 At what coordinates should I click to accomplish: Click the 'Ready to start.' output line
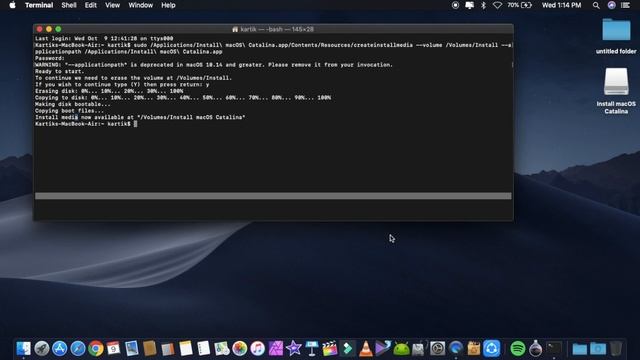[60, 71]
